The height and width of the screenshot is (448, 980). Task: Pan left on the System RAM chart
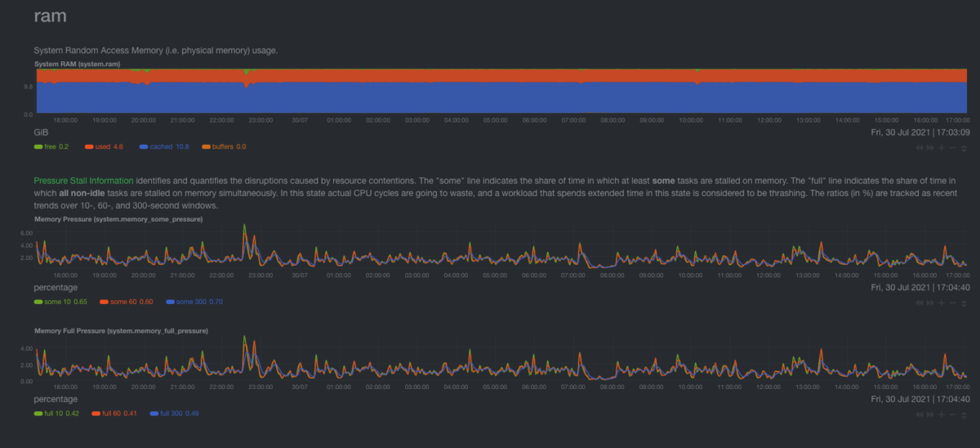pyautogui.click(x=920, y=147)
